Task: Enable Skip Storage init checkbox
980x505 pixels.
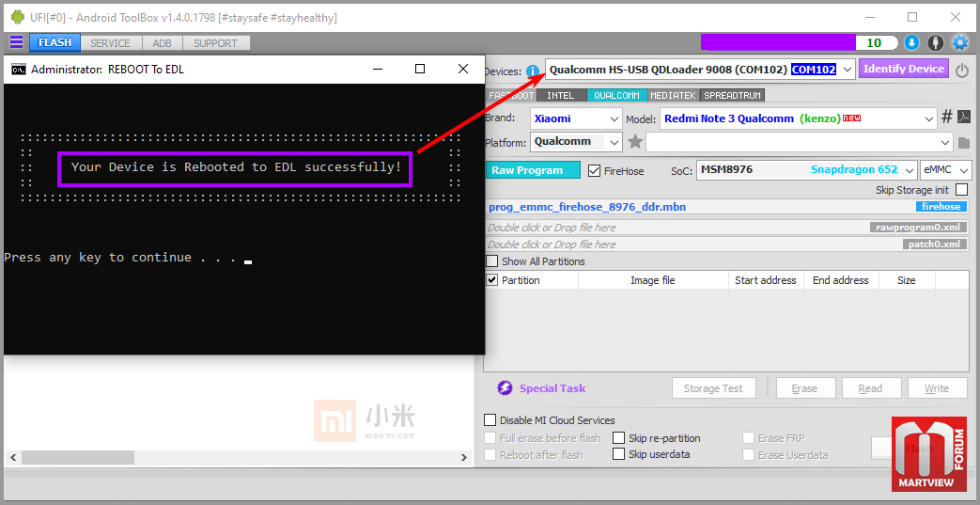Action: pos(960,190)
